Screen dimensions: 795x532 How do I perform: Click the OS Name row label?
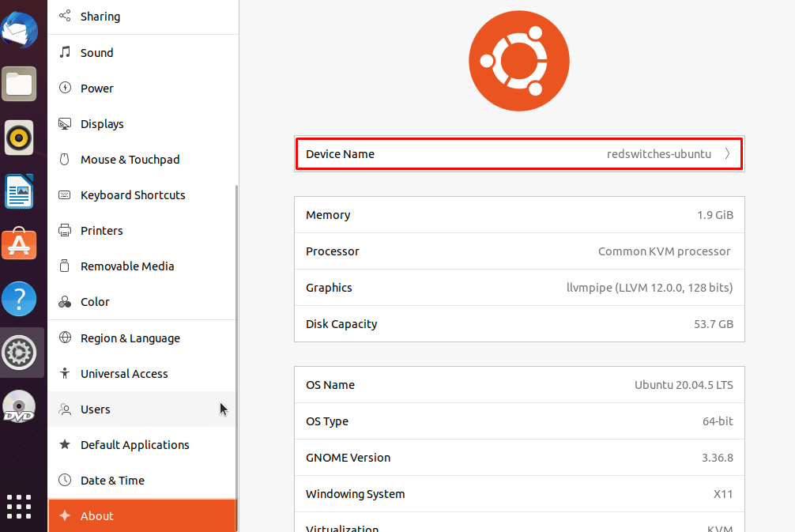[x=330, y=384]
